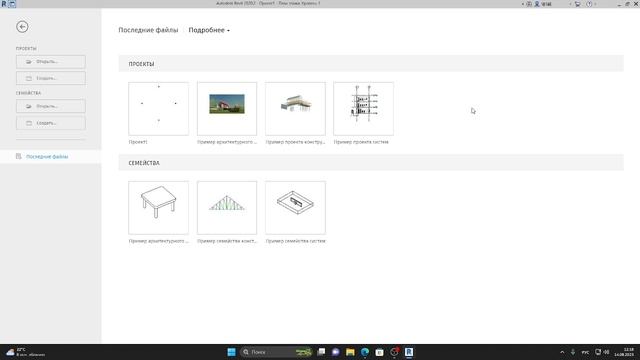Click the Windows Start button
This screenshot has width=640, height=360.
[231, 352]
